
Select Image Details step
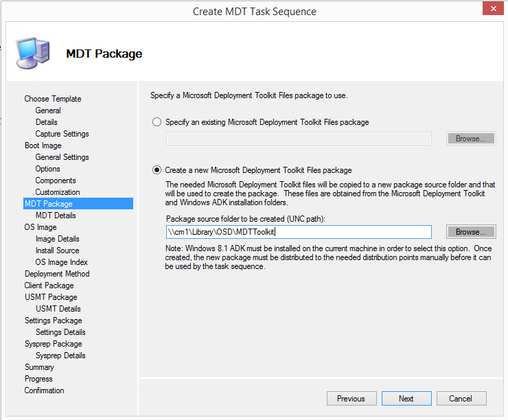click(58, 239)
